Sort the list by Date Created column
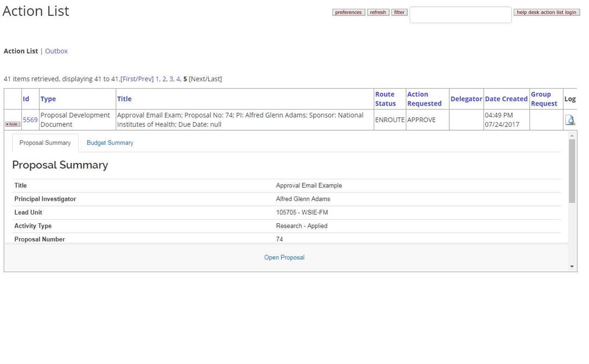 (x=506, y=99)
